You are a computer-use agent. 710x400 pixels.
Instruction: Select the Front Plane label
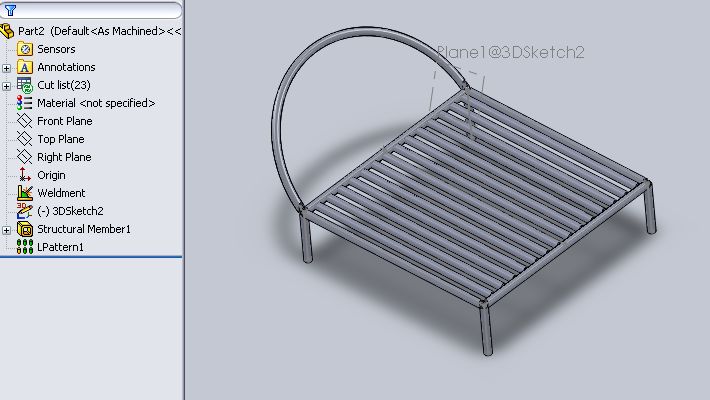tap(65, 121)
